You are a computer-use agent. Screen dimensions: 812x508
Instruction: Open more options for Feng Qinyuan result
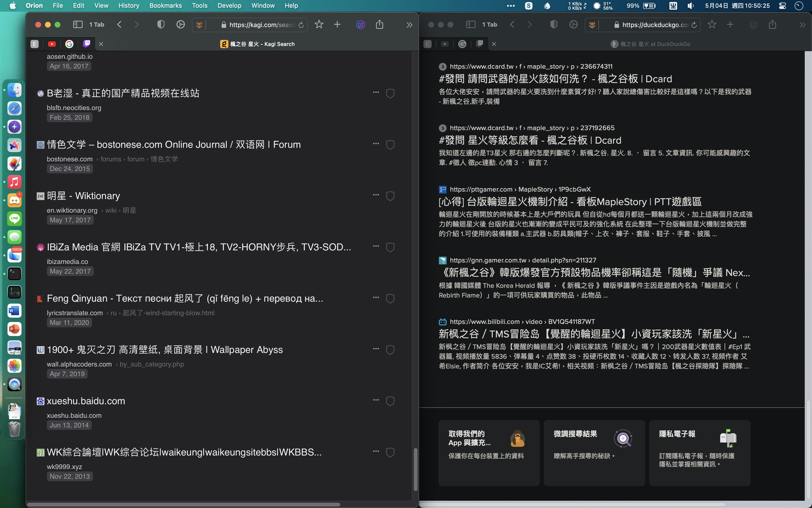[376, 298]
